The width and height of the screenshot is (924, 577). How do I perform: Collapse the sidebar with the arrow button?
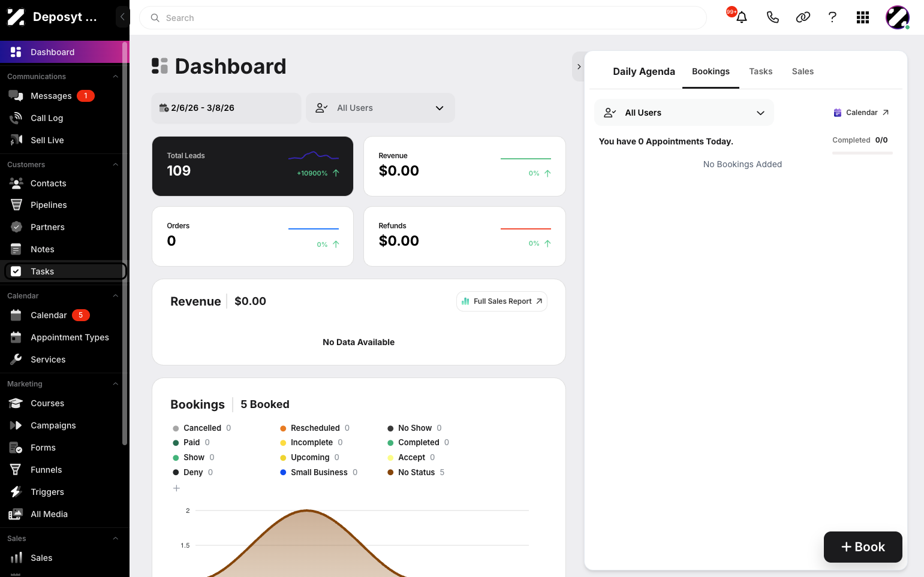(x=122, y=17)
